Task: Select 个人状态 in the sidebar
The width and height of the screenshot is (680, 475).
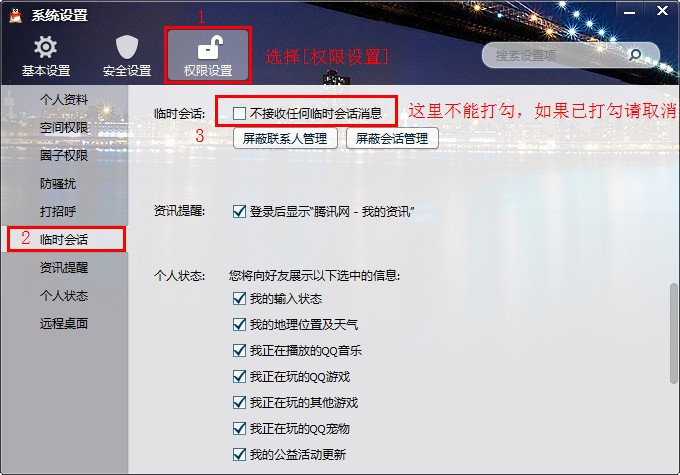Action: coord(64,295)
